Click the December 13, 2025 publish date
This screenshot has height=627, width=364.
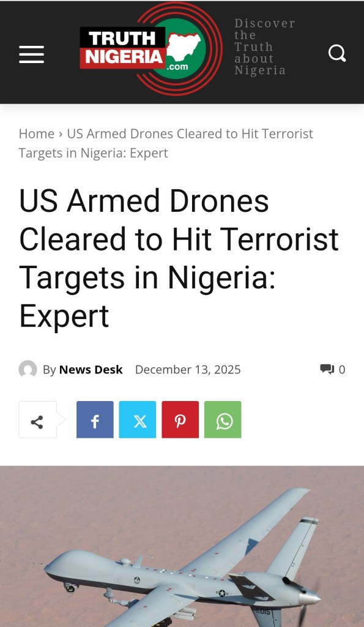(188, 369)
